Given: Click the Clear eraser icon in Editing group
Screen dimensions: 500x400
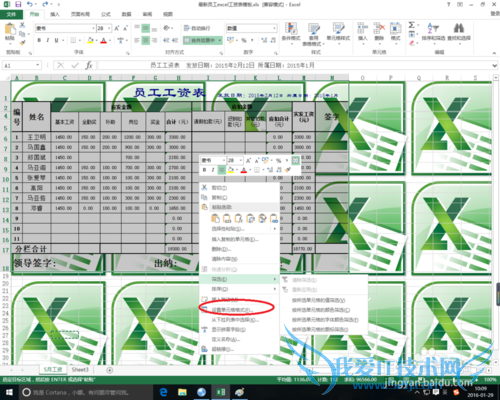Looking at the screenshot, I should coord(412,43).
